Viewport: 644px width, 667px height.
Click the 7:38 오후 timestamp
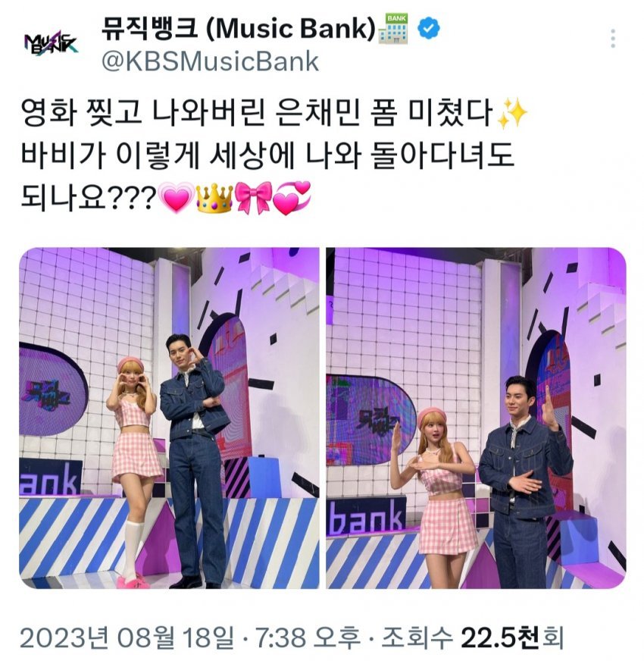click(308, 638)
